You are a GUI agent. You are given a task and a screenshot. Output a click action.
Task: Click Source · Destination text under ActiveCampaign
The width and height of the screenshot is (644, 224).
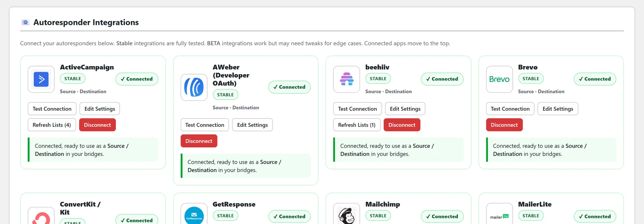[x=83, y=91]
